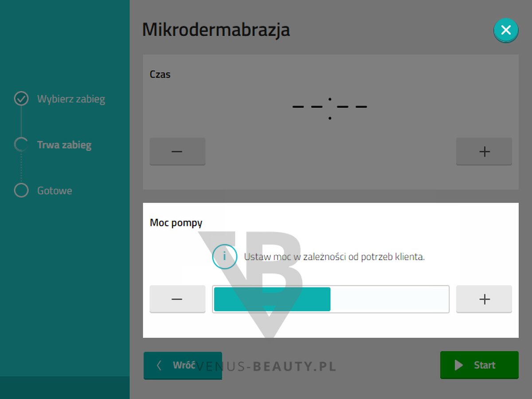Click the time display showing dashes

click(x=330, y=108)
